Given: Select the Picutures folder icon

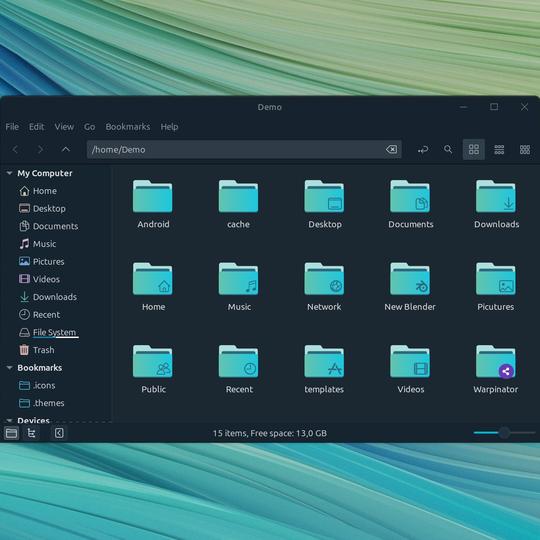Looking at the screenshot, I should 496,279.
